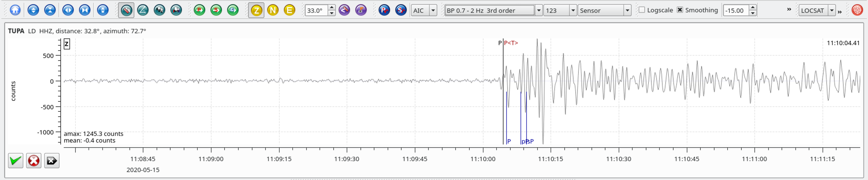
Task: Click the red P<T> theoretical arrival marker
Action: 511,43
